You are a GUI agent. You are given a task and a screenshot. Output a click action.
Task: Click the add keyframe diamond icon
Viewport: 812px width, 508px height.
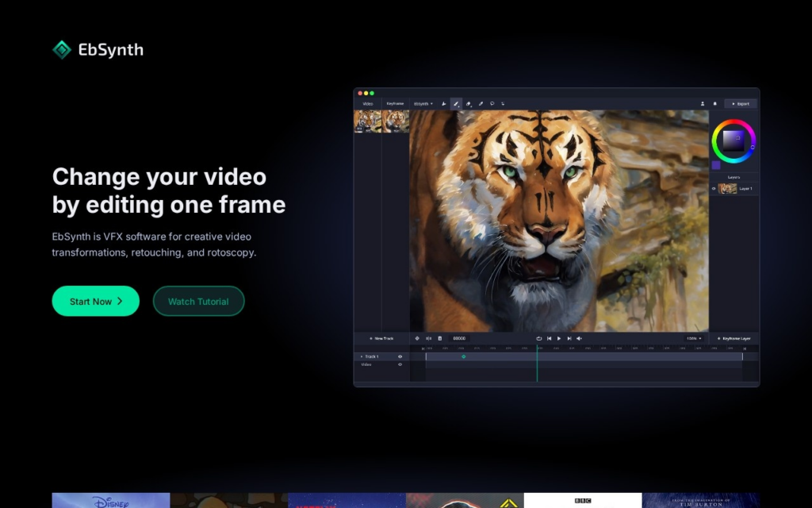[x=417, y=338]
